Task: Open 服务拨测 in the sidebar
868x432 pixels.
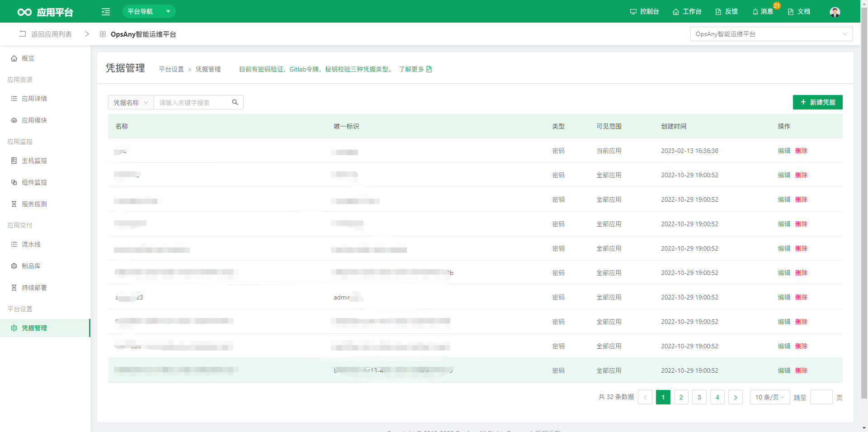Action: click(45, 204)
